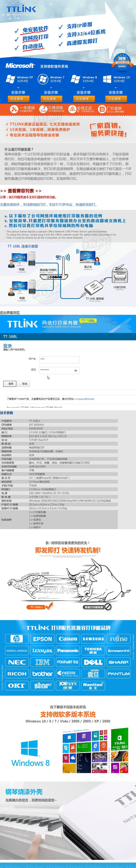Click the EPSON brand logo

click(42, 639)
